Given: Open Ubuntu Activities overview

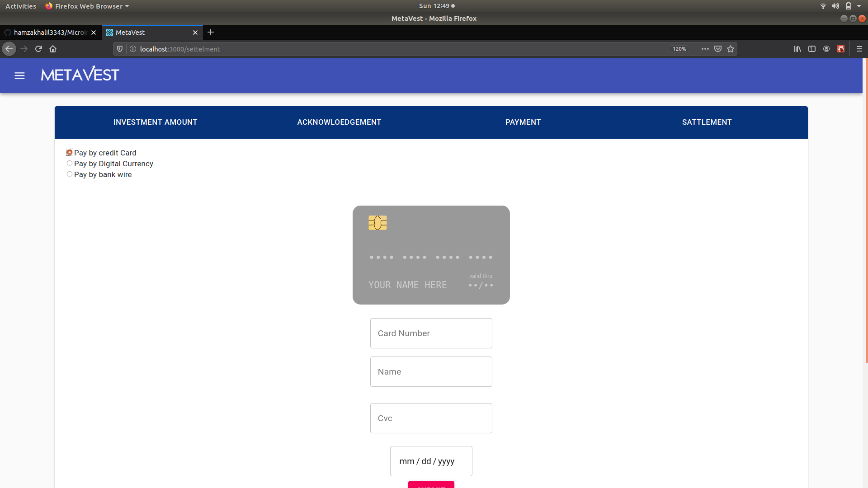Looking at the screenshot, I should point(21,6).
